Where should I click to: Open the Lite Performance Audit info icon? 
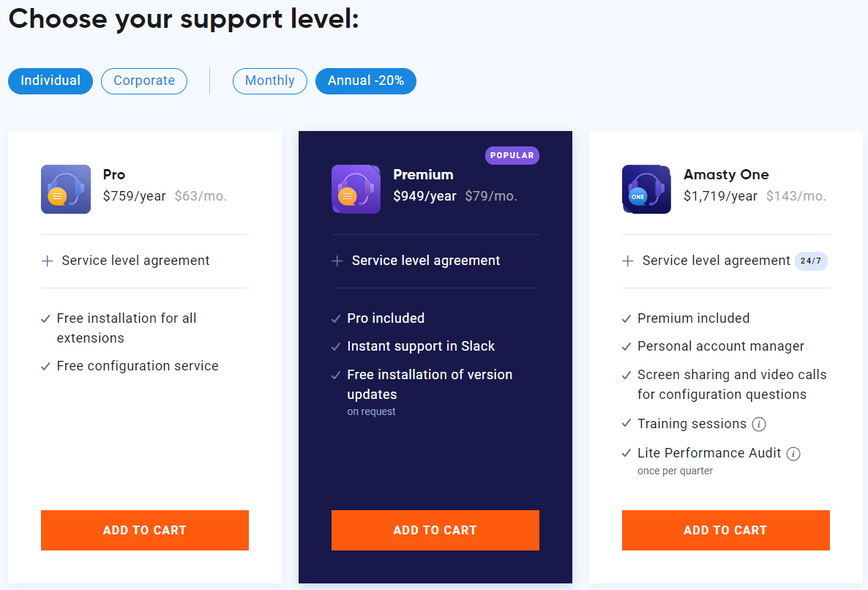pyautogui.click(x=793, y=454)
